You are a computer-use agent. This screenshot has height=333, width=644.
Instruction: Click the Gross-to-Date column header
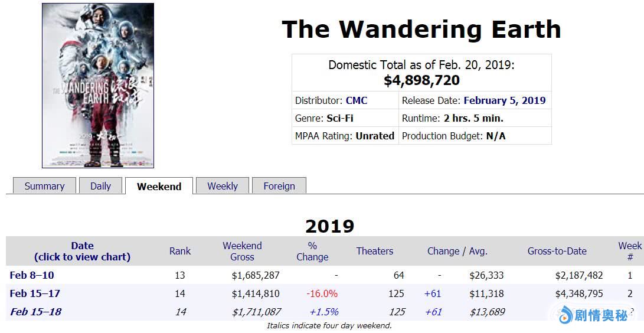pos(557,251)
